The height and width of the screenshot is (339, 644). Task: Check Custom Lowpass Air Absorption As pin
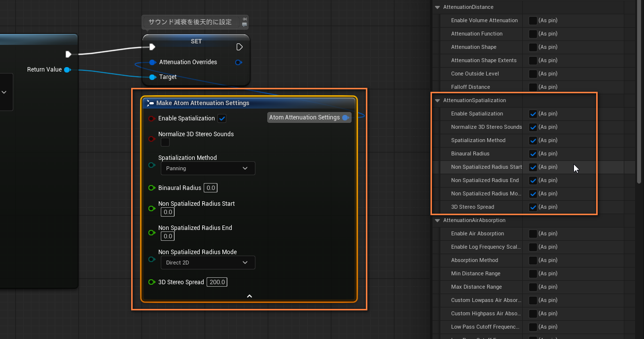pos(533,300)
